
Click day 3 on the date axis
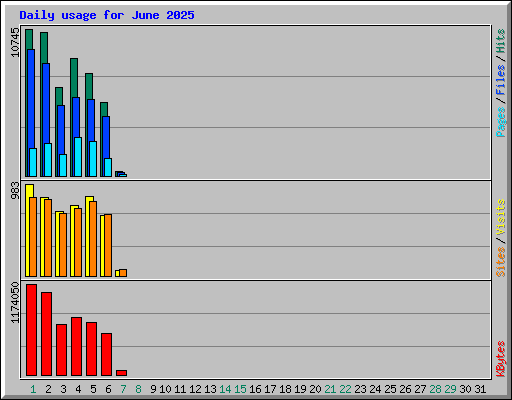point(63,389)
